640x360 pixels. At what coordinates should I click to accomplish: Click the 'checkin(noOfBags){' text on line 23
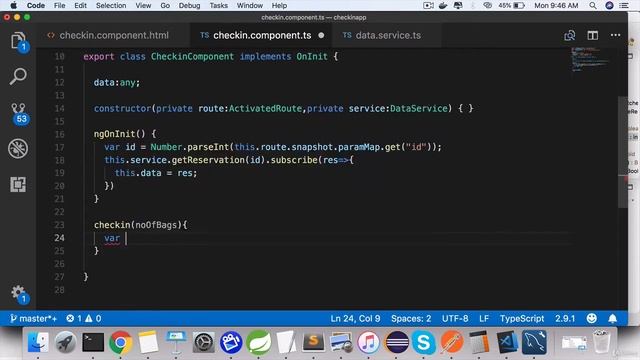tap(140, 225)
